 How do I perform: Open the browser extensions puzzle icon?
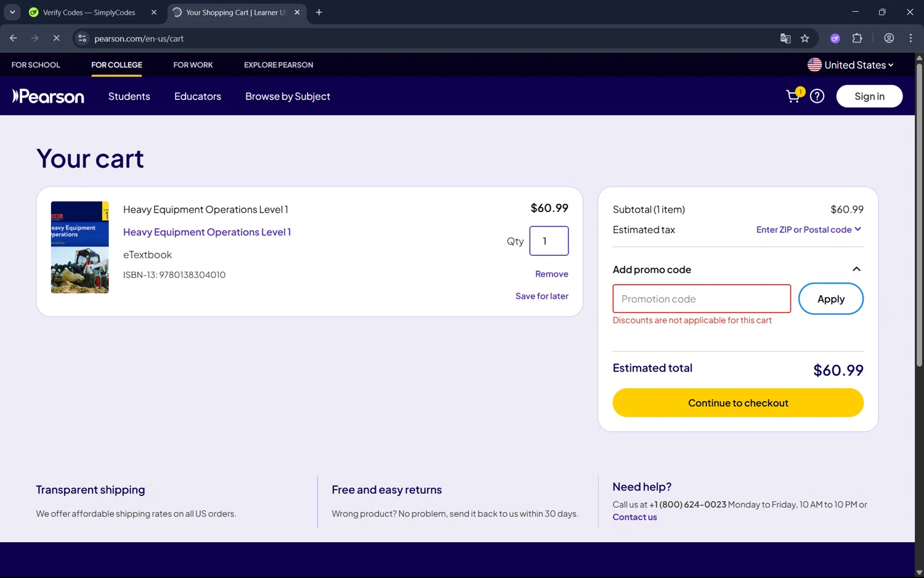(857, 38)
